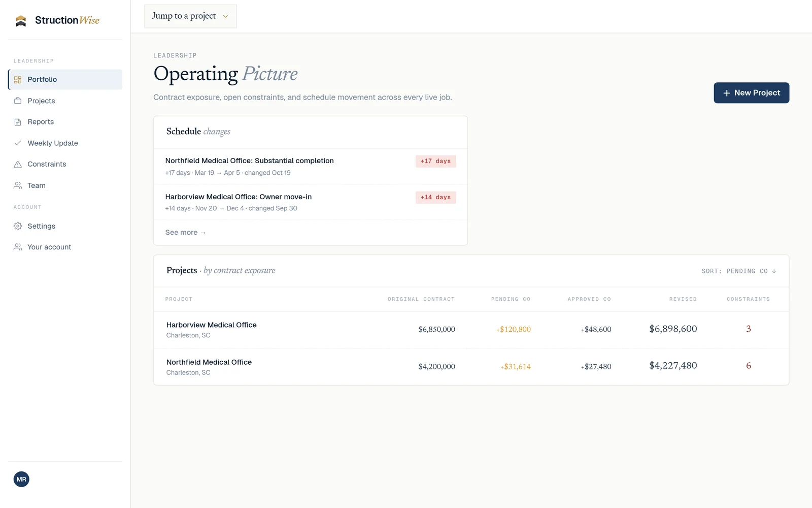Open the Team page

[x=65, y=185]
